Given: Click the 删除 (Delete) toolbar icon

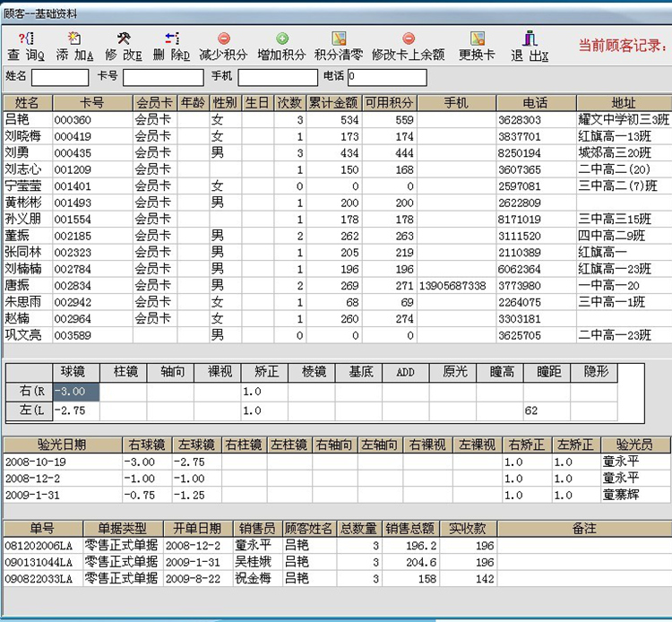Looking at the screenshot, I should click(171, 39).
